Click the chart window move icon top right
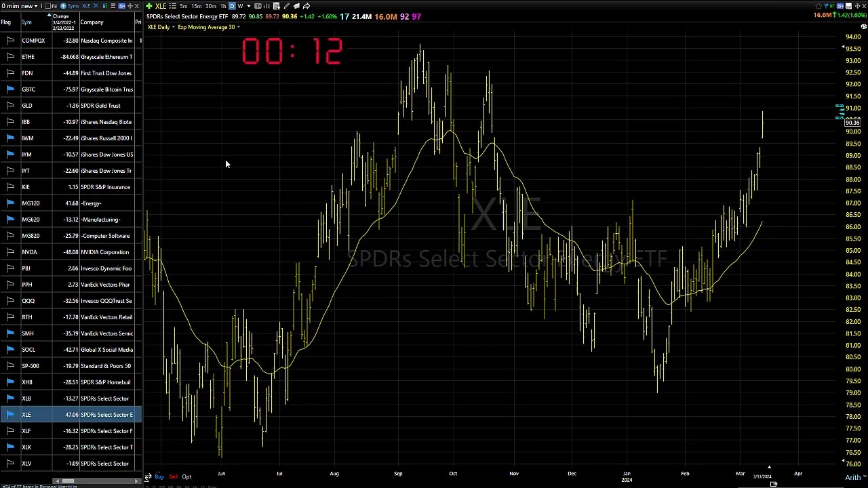The height and width of the screenshot is (488, 868). tap(858, 6)
